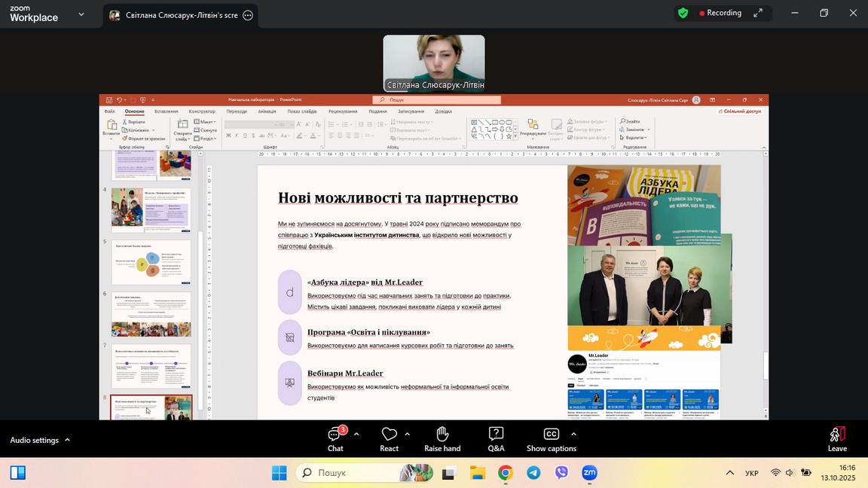Open Telegram from the taskbar
The image size is (868, 488).
[533, 473]
